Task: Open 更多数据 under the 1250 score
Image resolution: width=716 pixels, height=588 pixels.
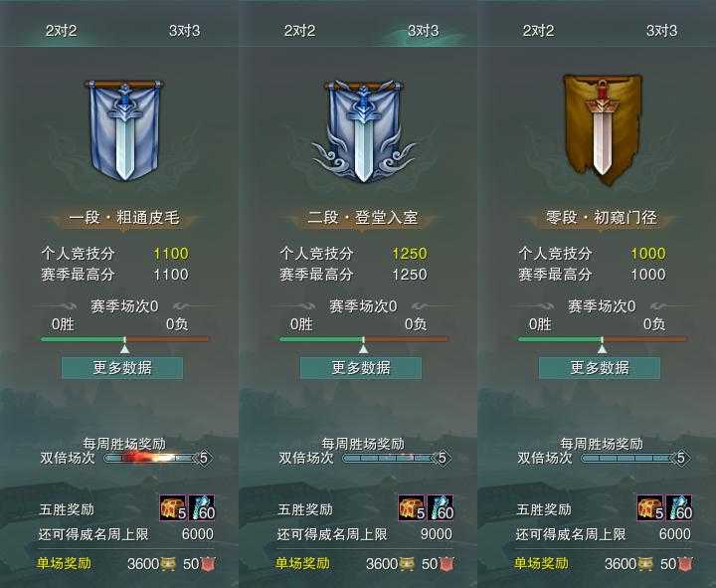Action: (x=361, y=368)
